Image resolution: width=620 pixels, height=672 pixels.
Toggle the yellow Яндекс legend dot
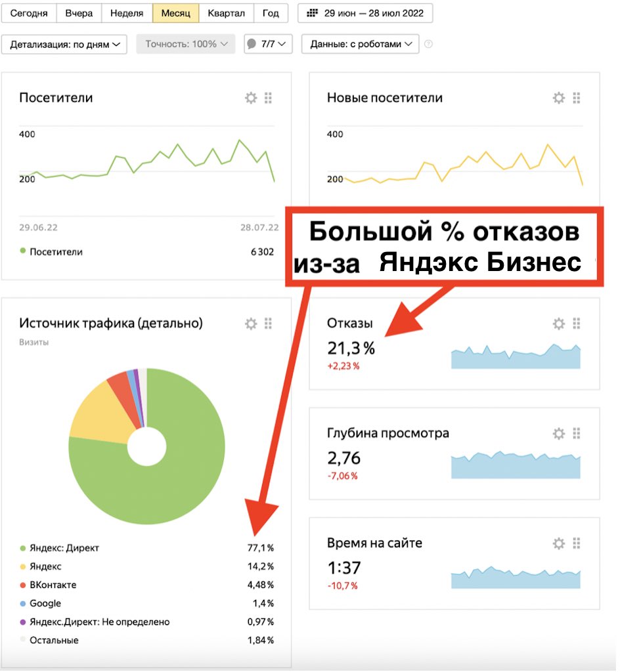[x=23, y=566]
